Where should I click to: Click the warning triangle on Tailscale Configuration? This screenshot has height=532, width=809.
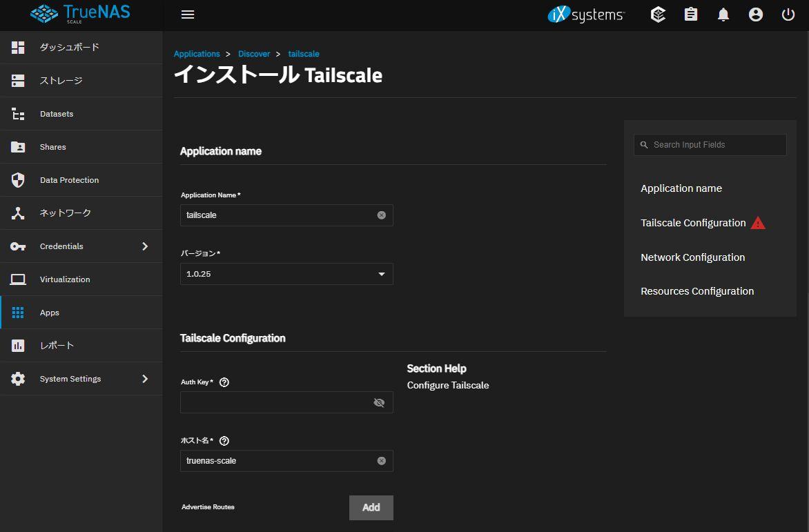757,222
